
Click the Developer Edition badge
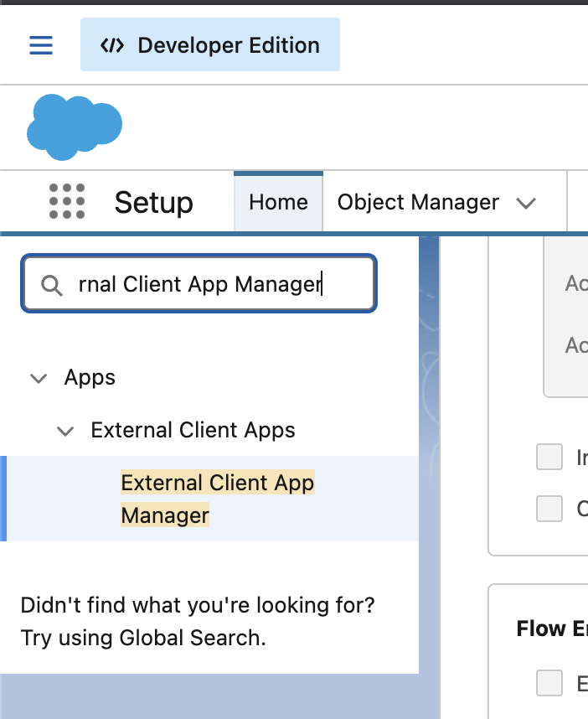(x=210, y=44)
